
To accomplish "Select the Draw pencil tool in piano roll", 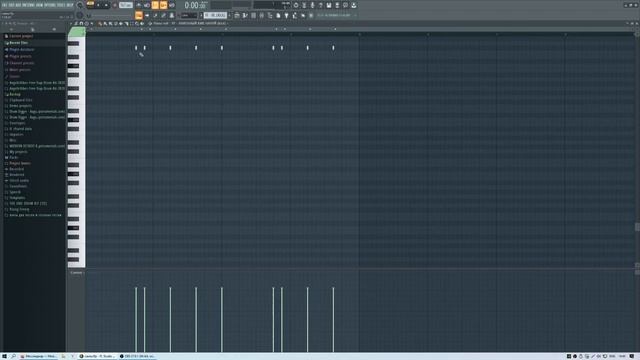I will (100, 24).
